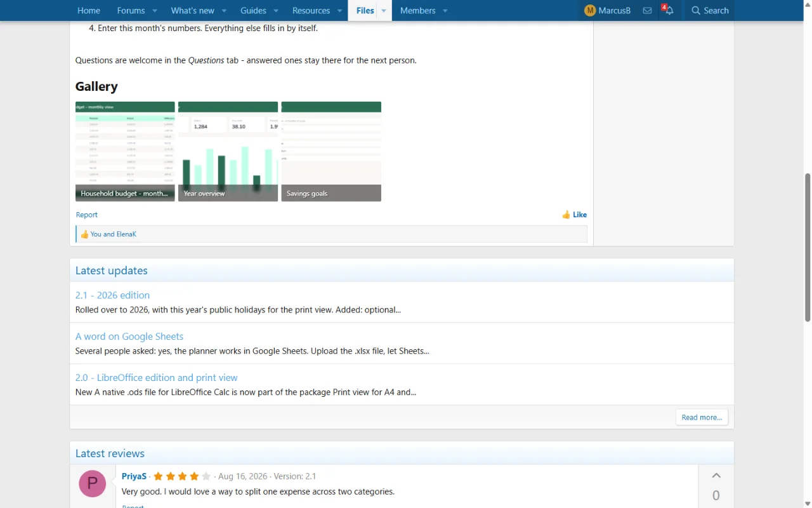
Task: Expand the Guides dropdown arrow
Action: tap(276, 11)
